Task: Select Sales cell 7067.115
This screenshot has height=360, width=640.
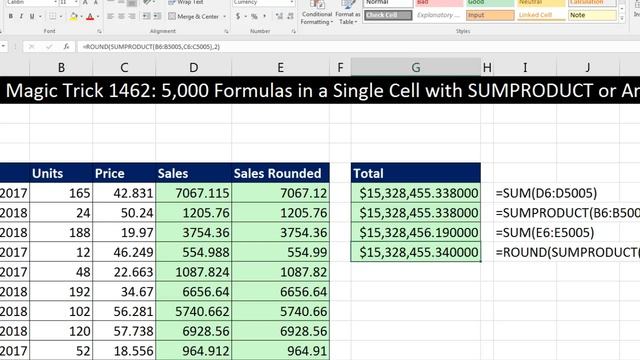Action: tap(193, 193)
